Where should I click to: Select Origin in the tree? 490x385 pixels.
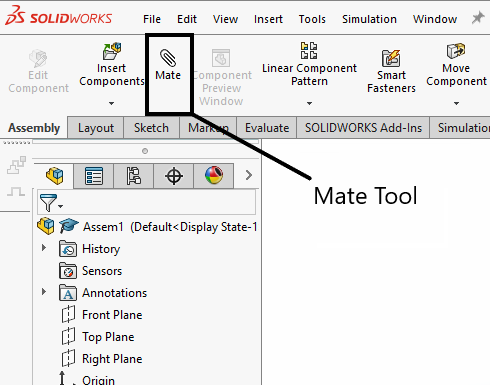(x=98, y=380)
